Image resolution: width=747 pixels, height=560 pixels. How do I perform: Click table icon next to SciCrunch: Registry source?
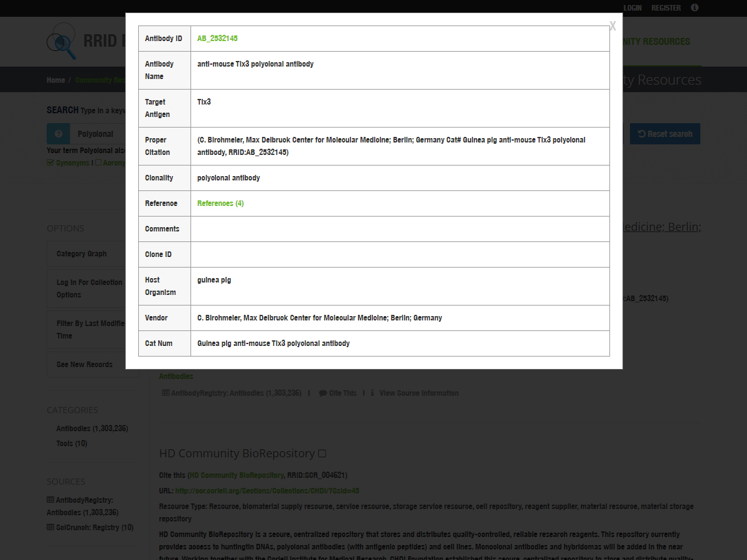click(x=50, y=528)
